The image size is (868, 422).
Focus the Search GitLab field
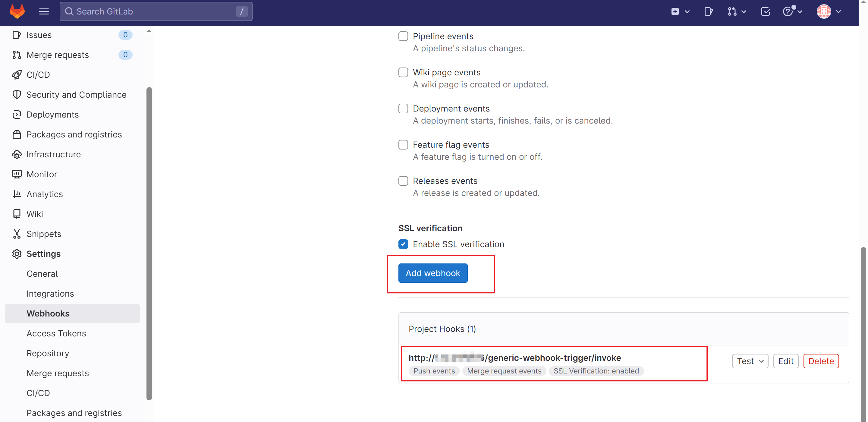pyautogui.click(x=155, y=11)
